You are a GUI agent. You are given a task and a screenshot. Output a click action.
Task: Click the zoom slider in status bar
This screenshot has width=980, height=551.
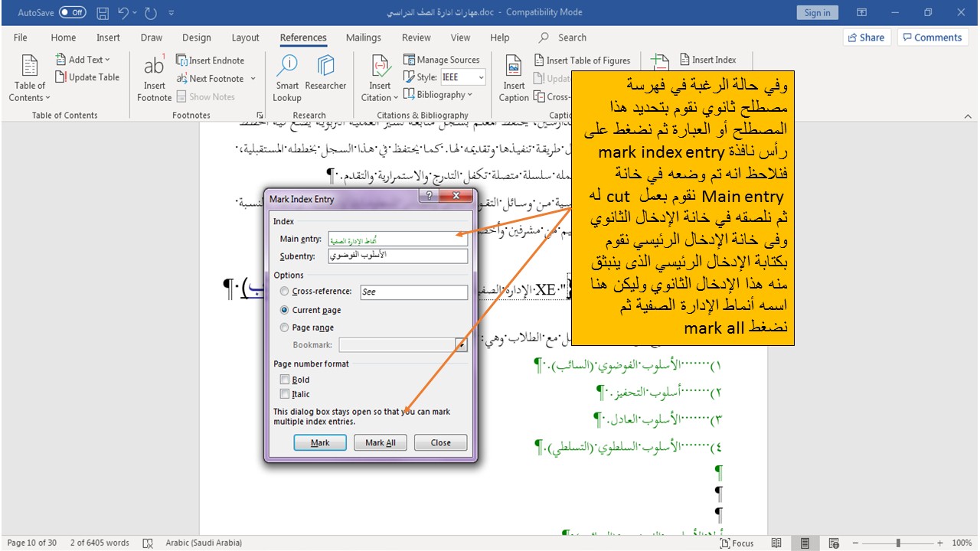point(897,543)
